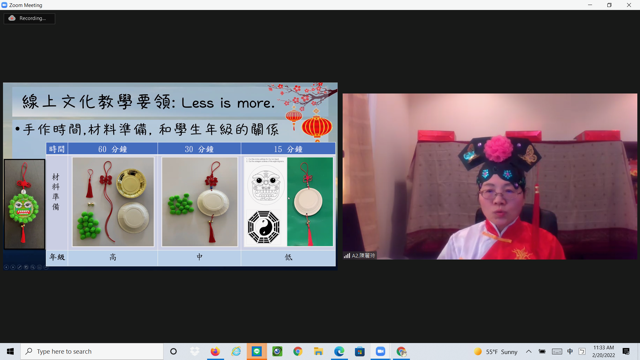Open the 55°F Sunny weather widget
Screen dimensions: 640x360
point(496,351)
